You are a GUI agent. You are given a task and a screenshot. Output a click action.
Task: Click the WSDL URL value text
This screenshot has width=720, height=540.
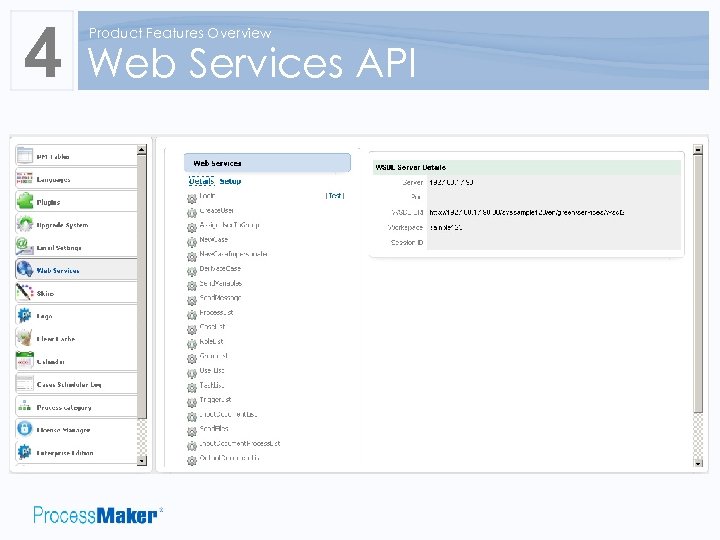[527, 212]
